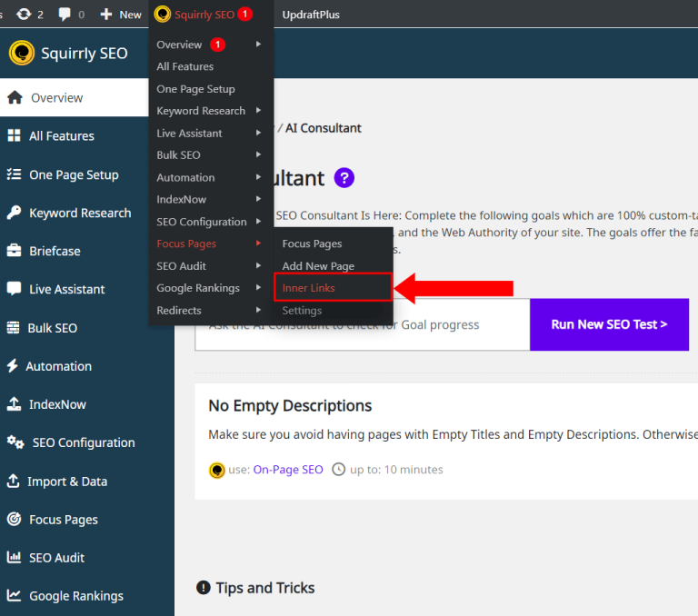
Task: Follow the On-Page SEO link
Action: point(287,470)
